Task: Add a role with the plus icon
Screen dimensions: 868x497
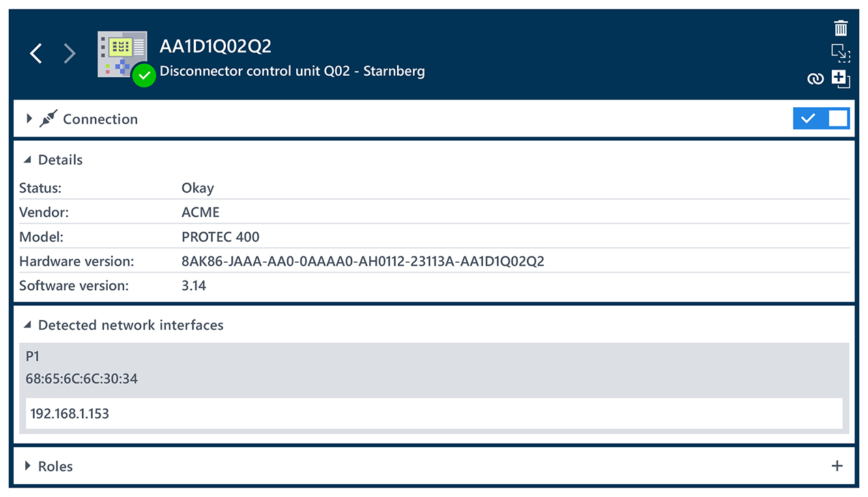Action: (x=837, y=466)
